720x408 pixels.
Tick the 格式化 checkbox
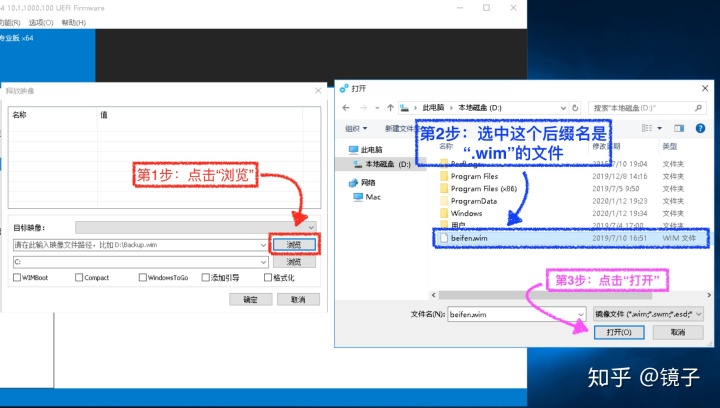[268, 277]
